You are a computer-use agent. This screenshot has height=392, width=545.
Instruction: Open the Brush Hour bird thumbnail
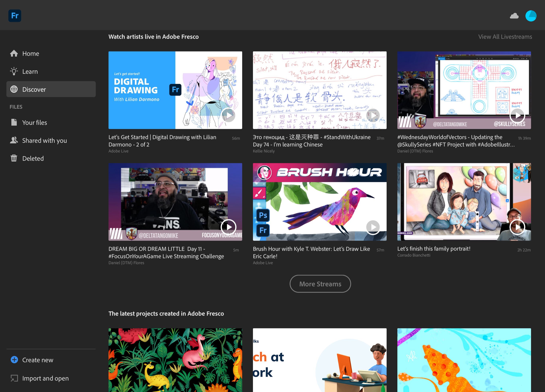pos(320,202)
